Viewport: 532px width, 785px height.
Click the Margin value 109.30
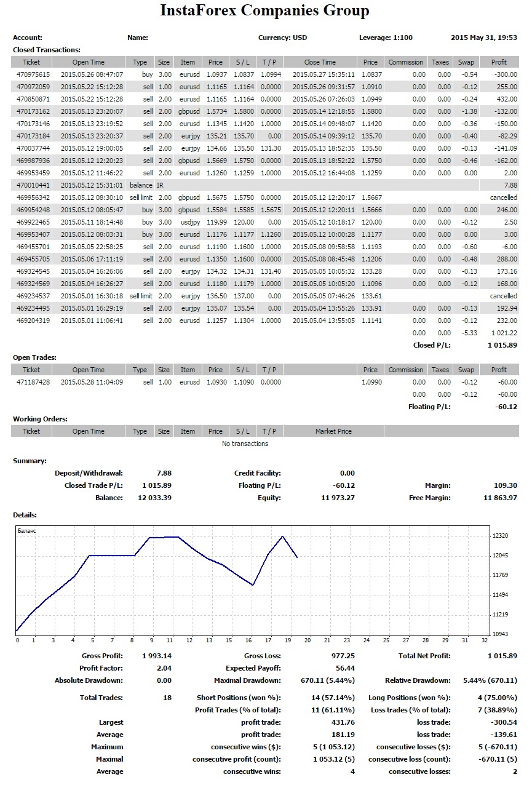tap(506, 485)
